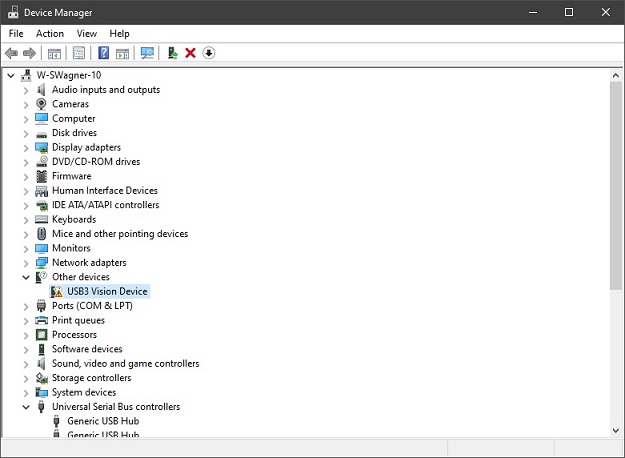Click Show/Hide Console Tree toolbar icon
Viewport: 625px width, 458px height.
[x=54, y=53]
